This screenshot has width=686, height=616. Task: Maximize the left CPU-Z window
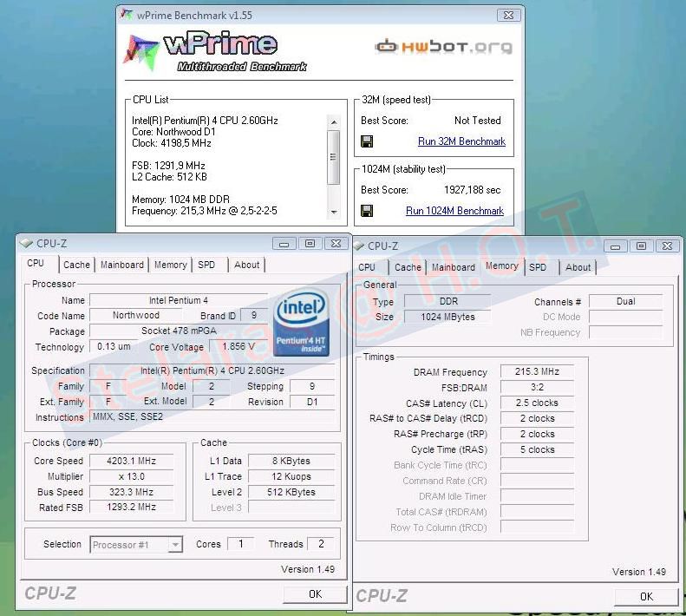click(x=310, y=244)
